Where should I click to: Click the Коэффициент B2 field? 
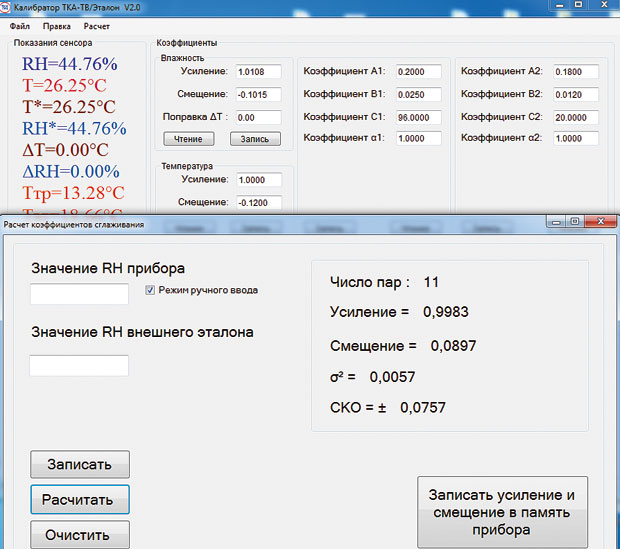tap(576, 95)
